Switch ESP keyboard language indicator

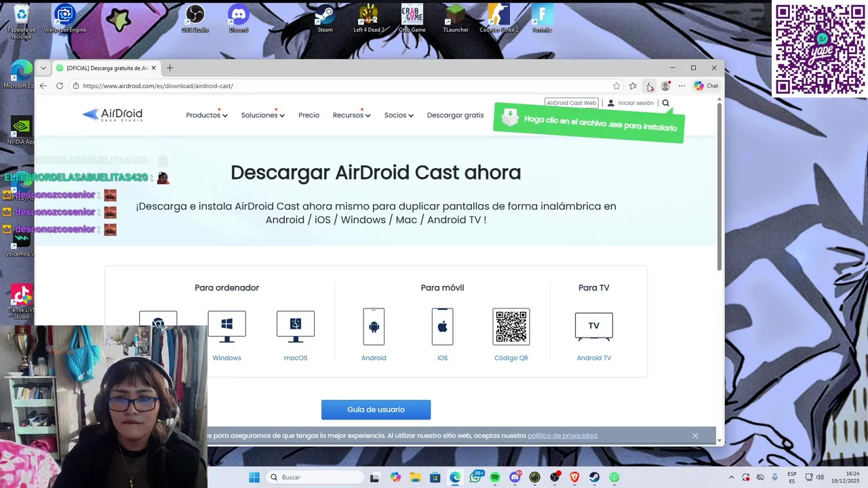[x=792, y=477]
